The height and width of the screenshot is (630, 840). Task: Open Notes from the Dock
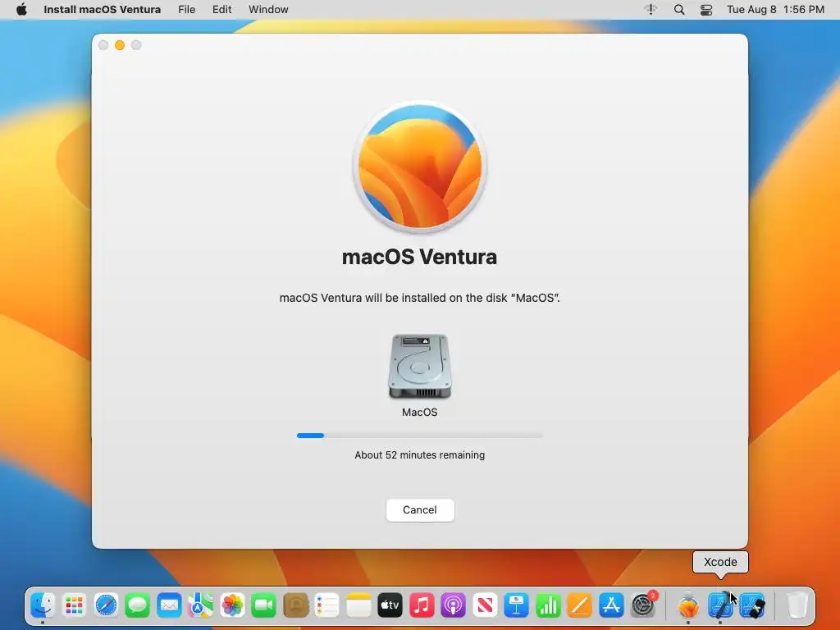[x=358, y=605]
